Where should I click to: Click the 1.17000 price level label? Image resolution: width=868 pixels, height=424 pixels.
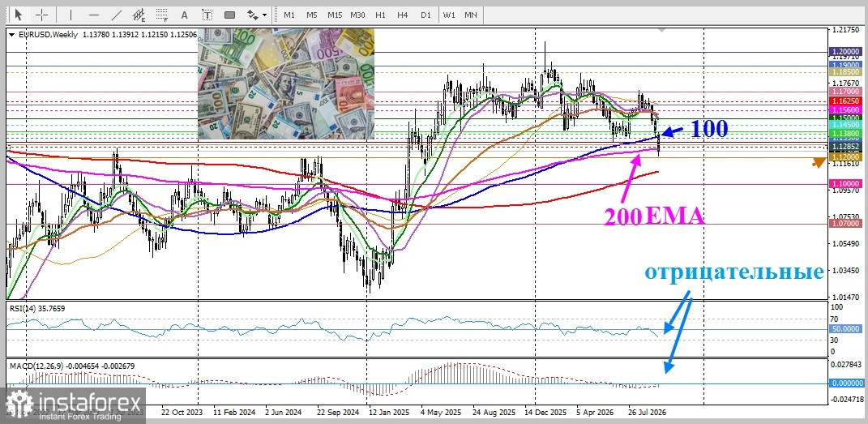tap(845, 90)
